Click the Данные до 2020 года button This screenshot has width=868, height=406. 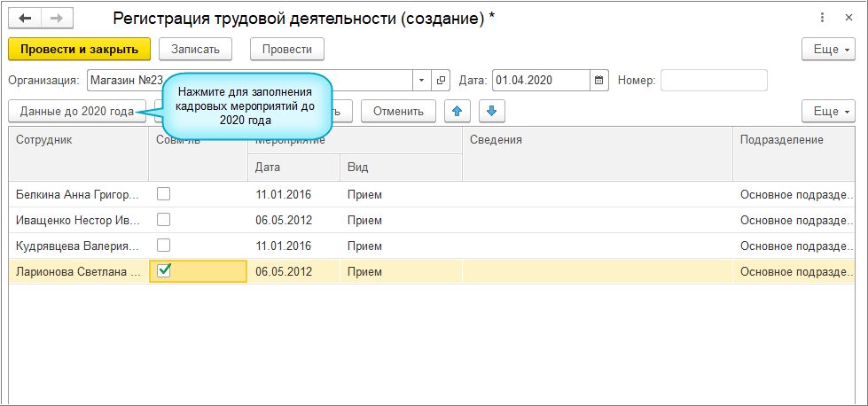(x=77, y=111)
